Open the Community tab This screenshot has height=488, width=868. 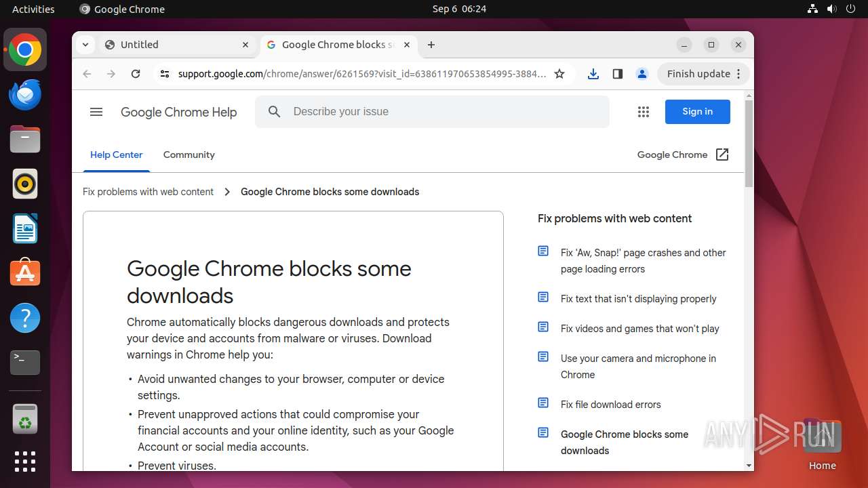click(x=189, y=155)
